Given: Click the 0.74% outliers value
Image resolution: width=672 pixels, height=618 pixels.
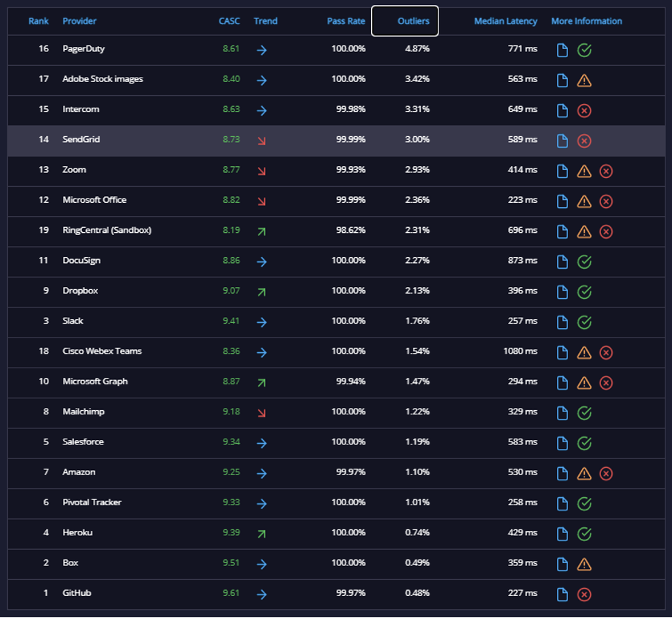Looking at the screenshot, I should 417,533.
